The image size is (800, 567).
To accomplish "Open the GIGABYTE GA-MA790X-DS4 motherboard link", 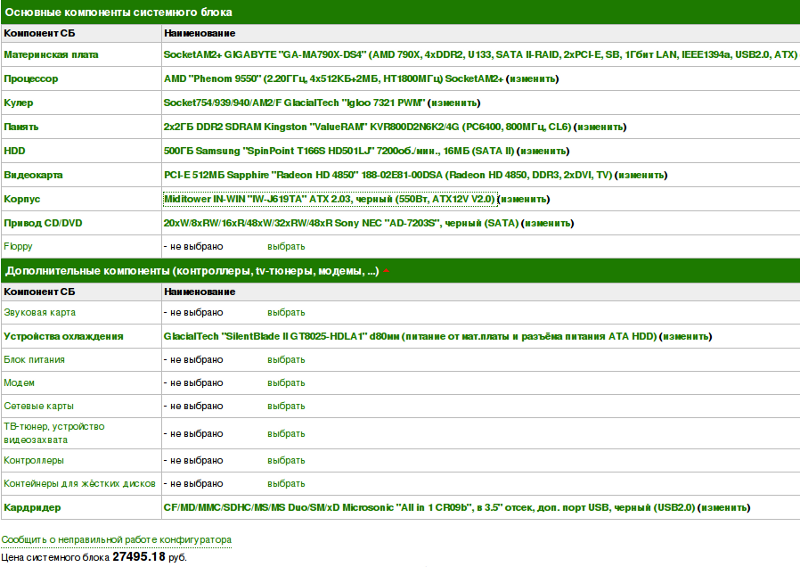I will (480, 55).
